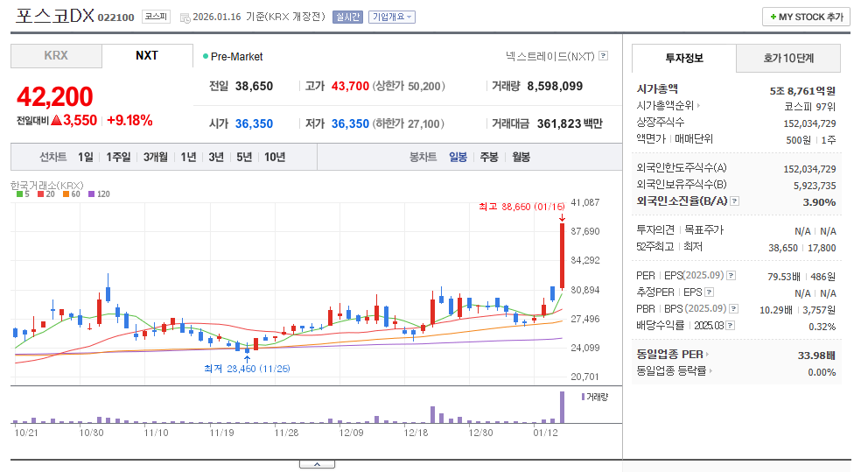Show the 5년 line chart

(x=244, y=158)
